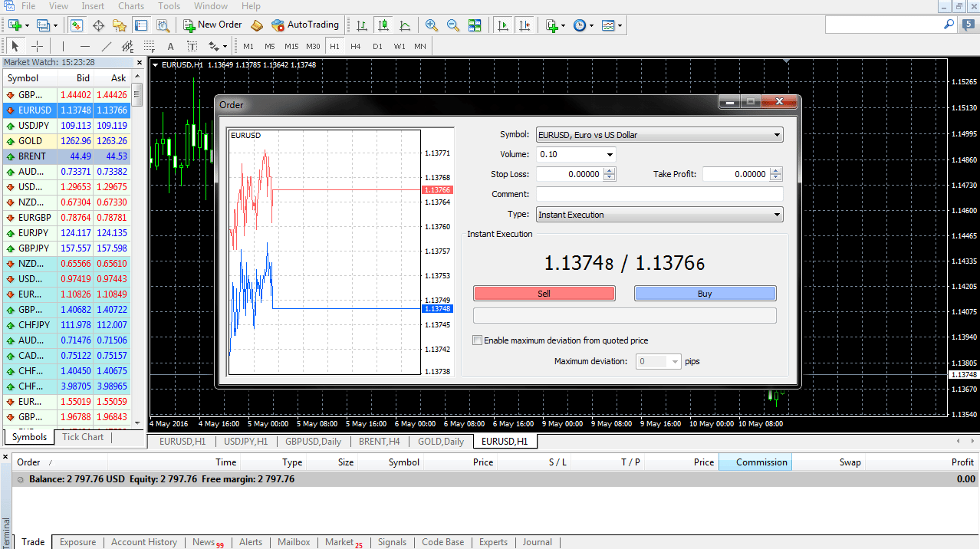Switch chart to candlestick view icon

click(x=383, y=25)
